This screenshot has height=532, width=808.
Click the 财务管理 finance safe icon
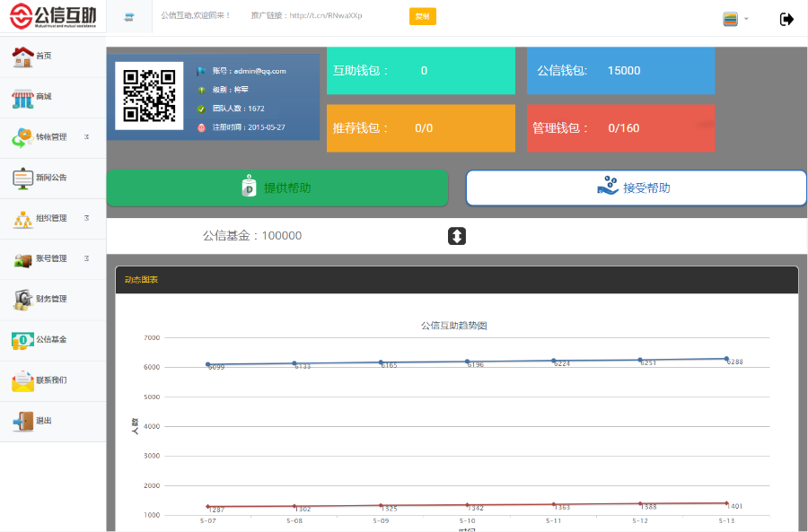click(x=22, y=300)
